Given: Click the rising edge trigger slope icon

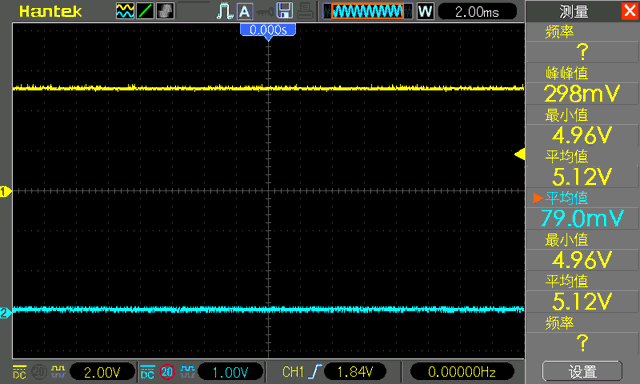Looking at the screenshot, I should point(316,372).
